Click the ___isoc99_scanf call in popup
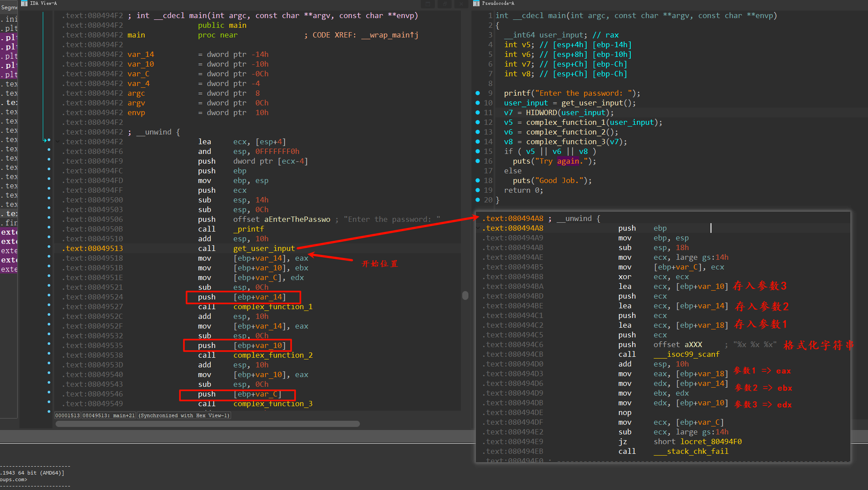Image resolution: width=868 pixels, height=490 pixels. point(686,354)
